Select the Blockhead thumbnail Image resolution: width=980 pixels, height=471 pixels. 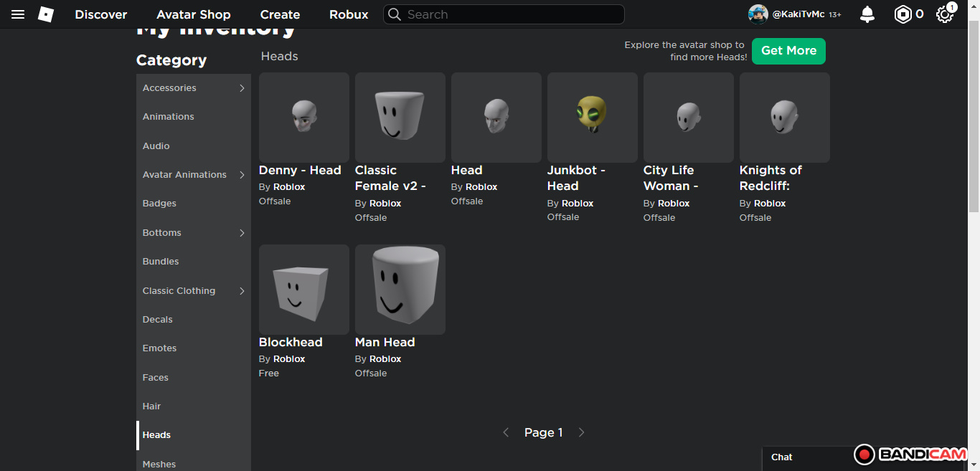click(x=304, y=290)
